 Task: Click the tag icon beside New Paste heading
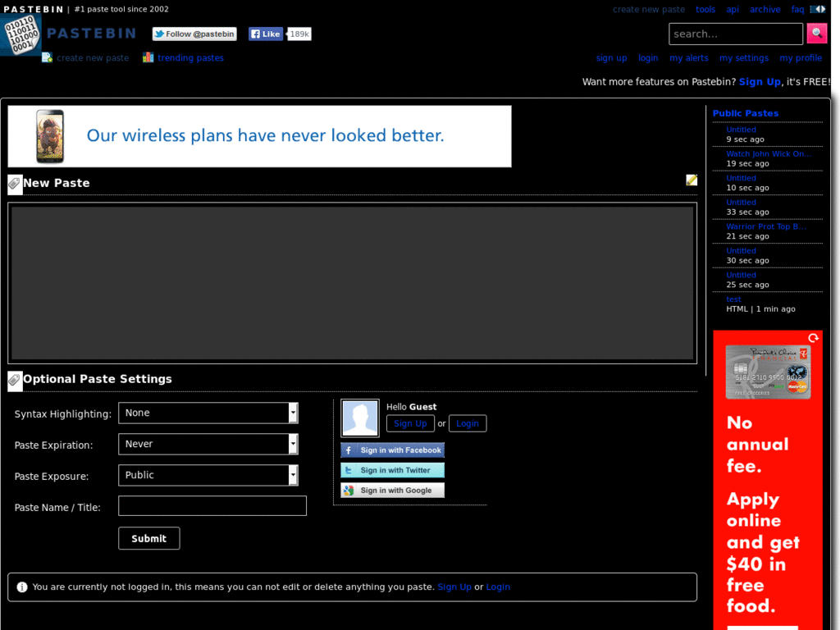click(13, 184)
